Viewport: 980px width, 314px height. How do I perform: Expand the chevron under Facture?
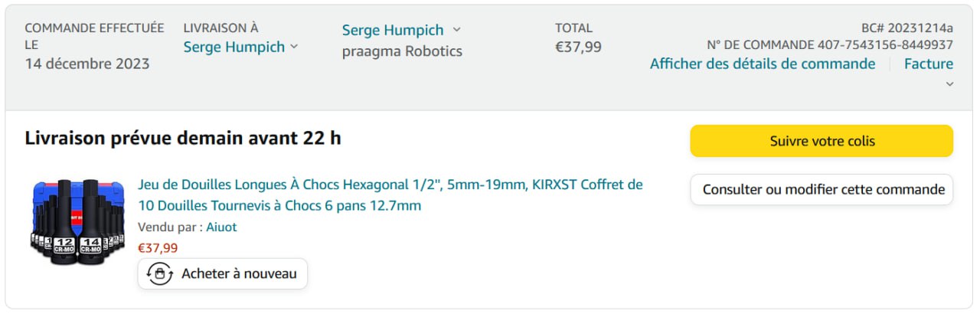[949, 84]
